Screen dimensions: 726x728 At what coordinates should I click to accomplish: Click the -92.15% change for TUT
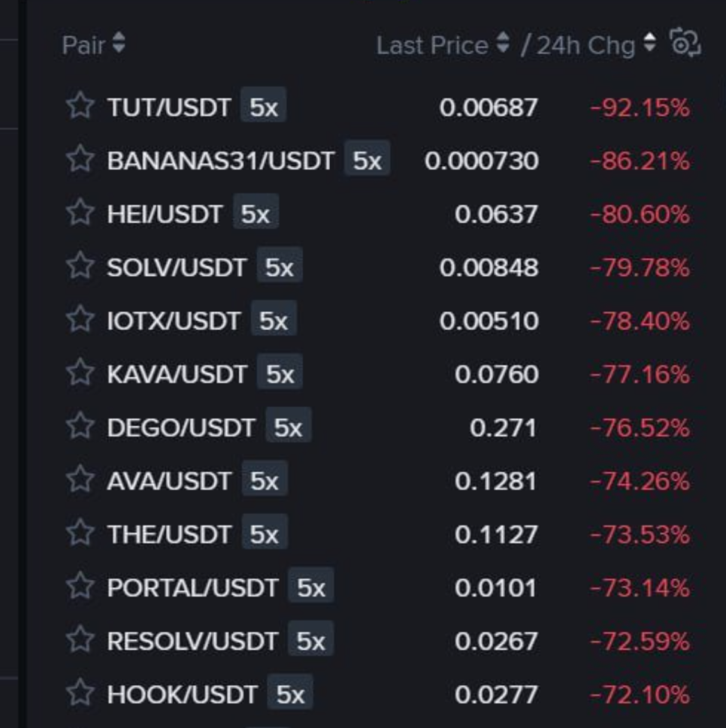tap(640, 107)
